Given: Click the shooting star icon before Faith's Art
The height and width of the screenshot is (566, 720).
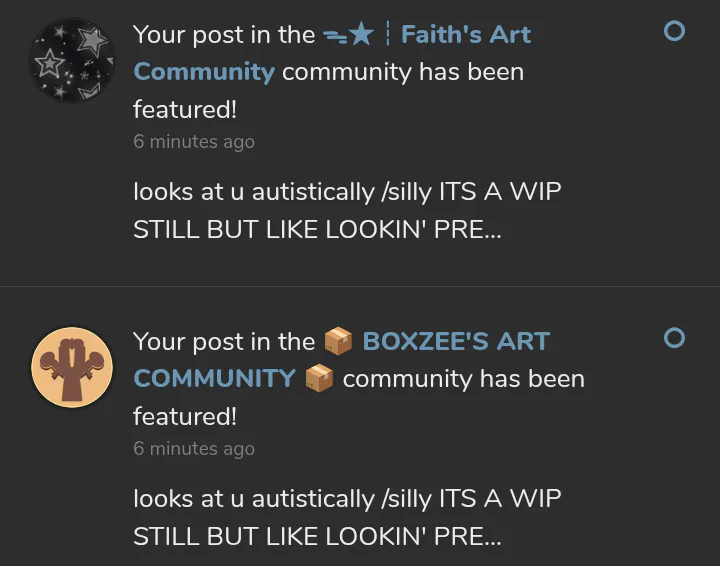Looking at the screenshot, I should tap(349, 34).
